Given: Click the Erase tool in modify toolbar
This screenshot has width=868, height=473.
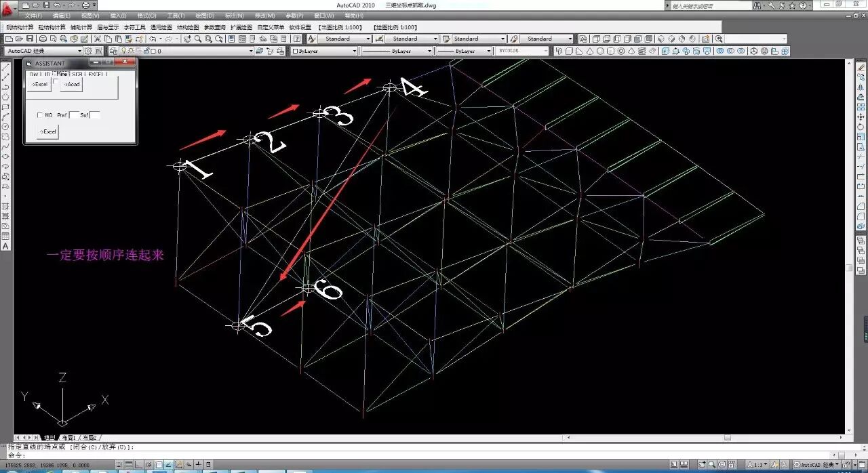Looking at the screenshot, I should tap(861, 68).
